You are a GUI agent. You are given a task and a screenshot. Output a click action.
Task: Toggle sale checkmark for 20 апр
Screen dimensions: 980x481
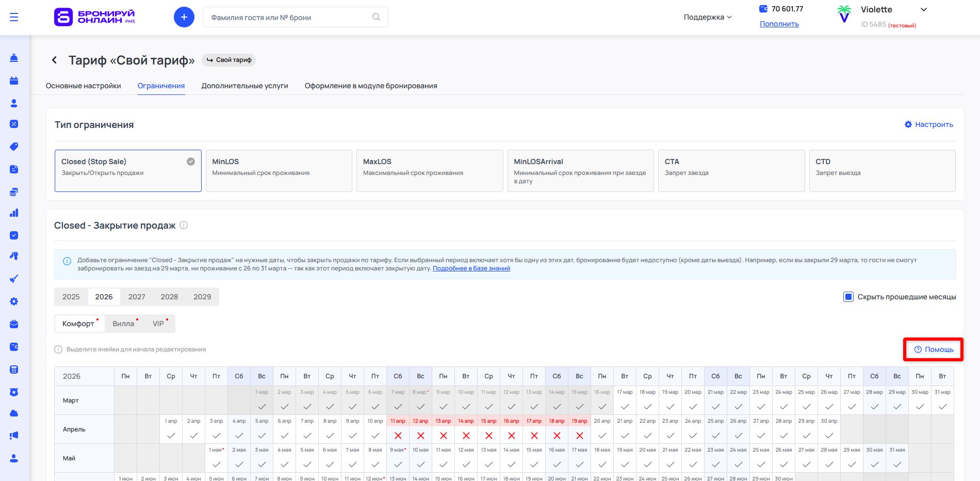pyautogui.click(x=602, y=435)
